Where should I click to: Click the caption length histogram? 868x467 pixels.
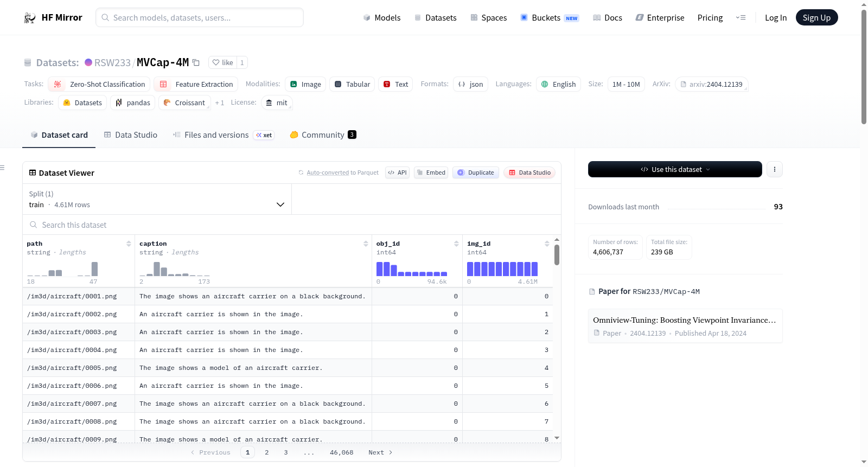point(175,270)
